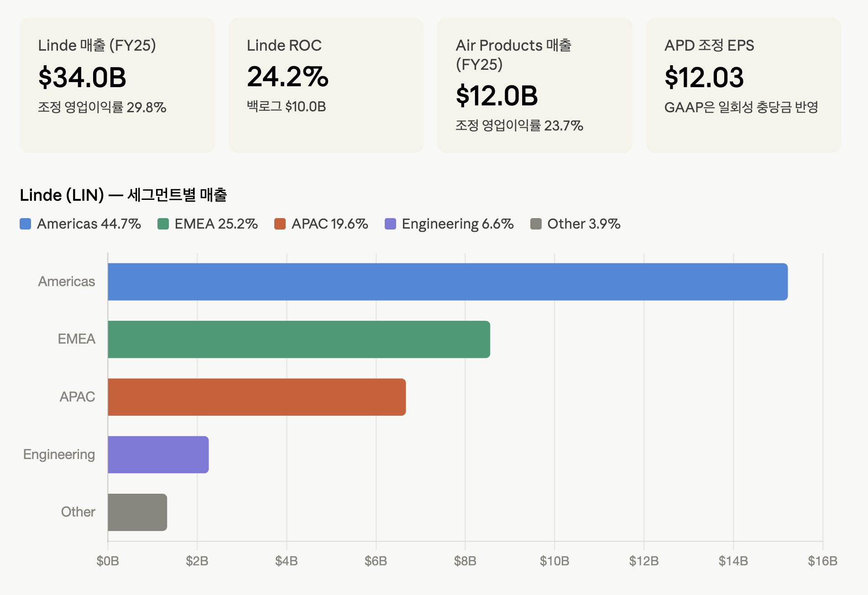Viewport: 868px width, 595px height.
Task: Click the "$12B" x-axis tick
Action: (x=644, y=561)
